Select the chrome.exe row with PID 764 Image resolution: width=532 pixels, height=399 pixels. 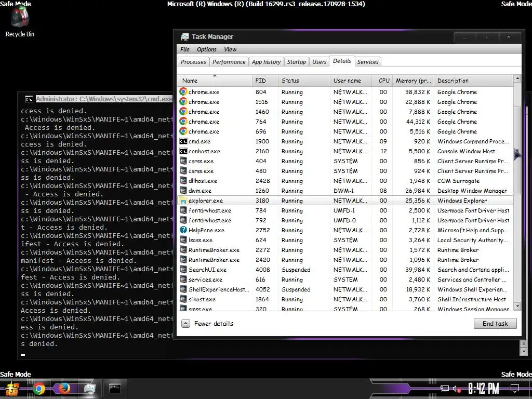coord(345,122)
